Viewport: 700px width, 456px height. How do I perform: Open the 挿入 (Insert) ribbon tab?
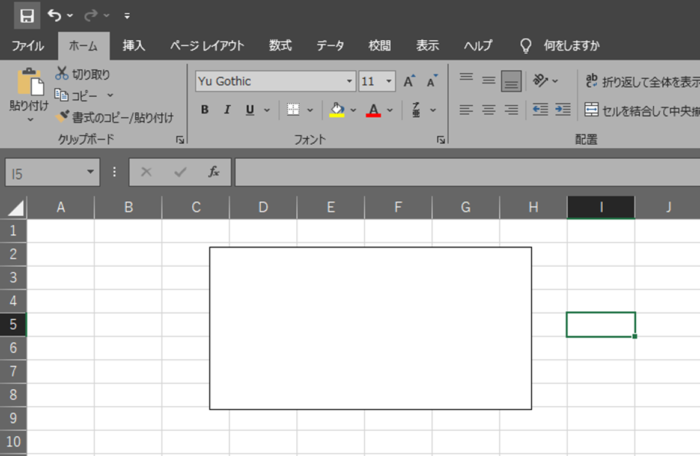coord(134,45)
